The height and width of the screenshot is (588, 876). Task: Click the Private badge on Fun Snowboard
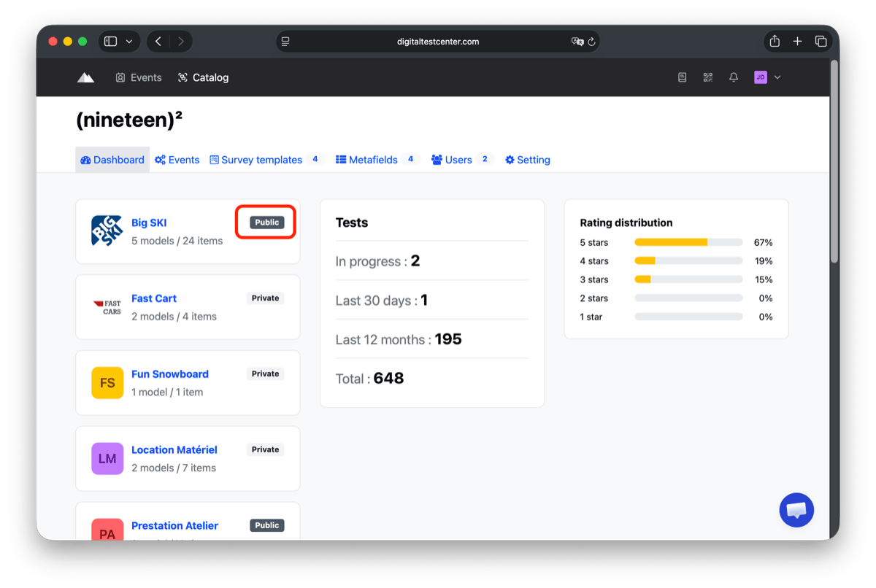[x=266, y=374]
